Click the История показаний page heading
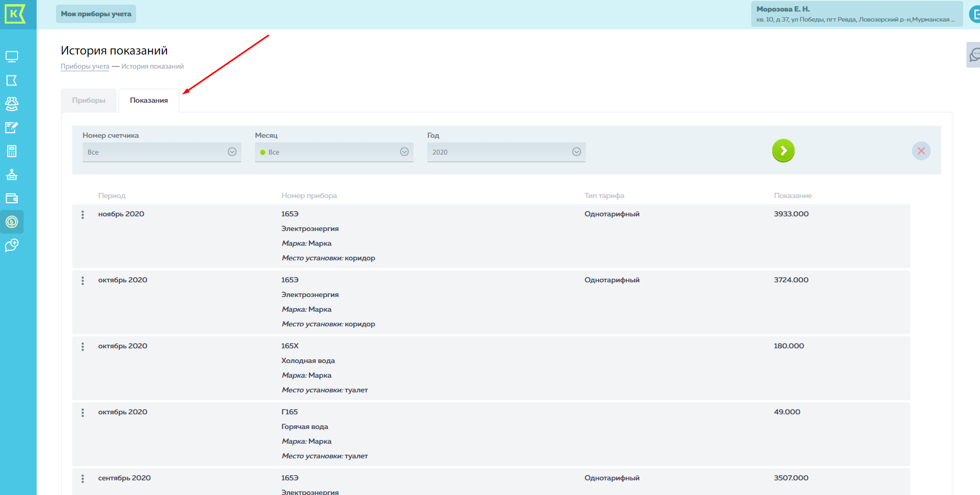Screen dimensions: 980x495 [x=114, y=51]
